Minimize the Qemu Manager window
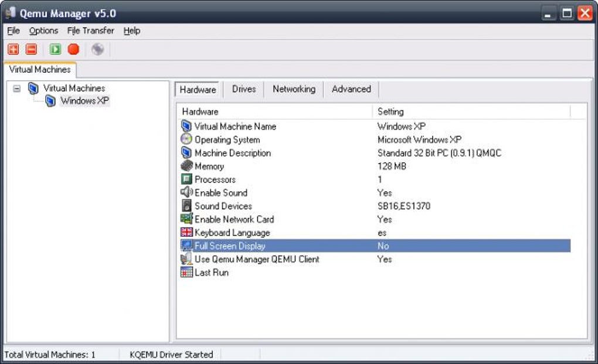Image resolution: width=598 pixels, height=364 pixels. tap(548, 13)
